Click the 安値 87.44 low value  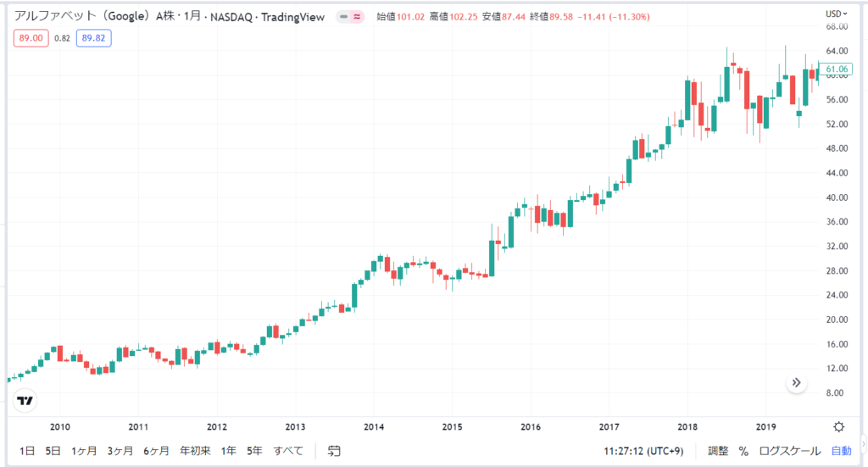[x=504, y=17]
